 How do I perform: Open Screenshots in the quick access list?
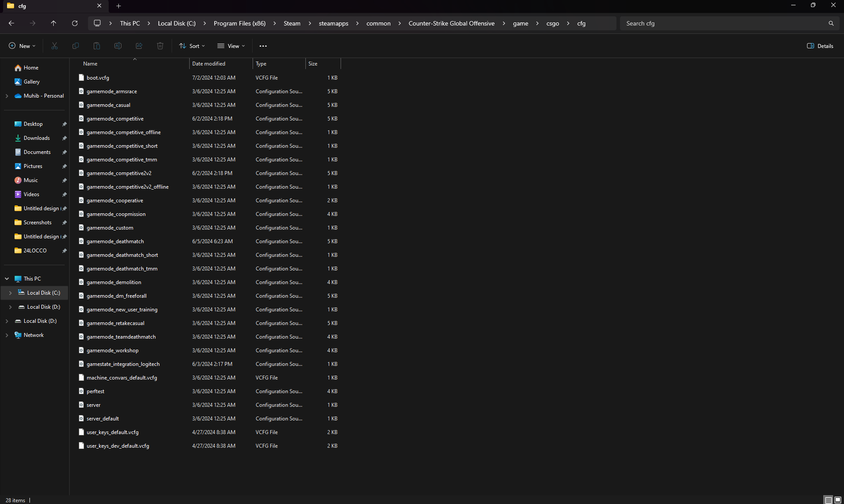tap(37, 223)
